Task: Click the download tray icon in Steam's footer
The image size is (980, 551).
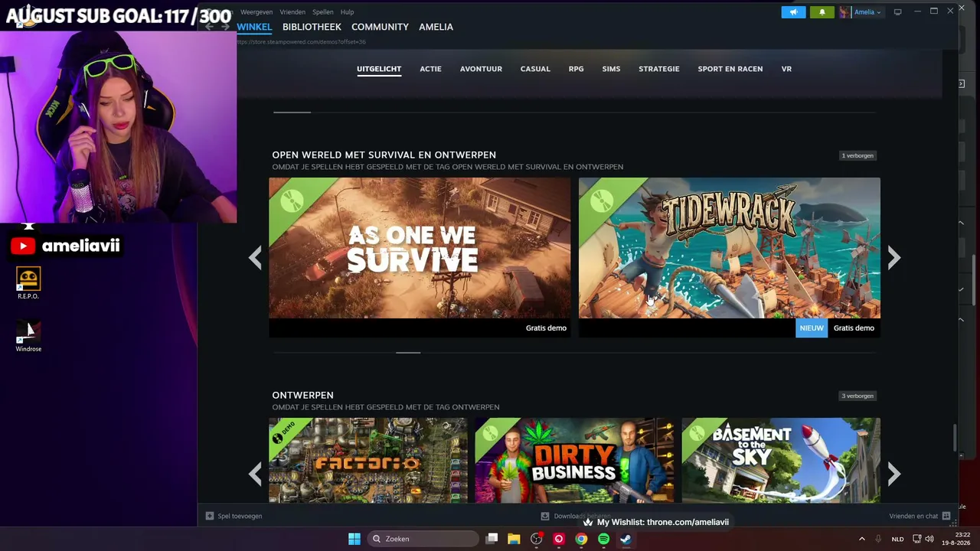Action: pyautogui.click(x=545, y=516)
